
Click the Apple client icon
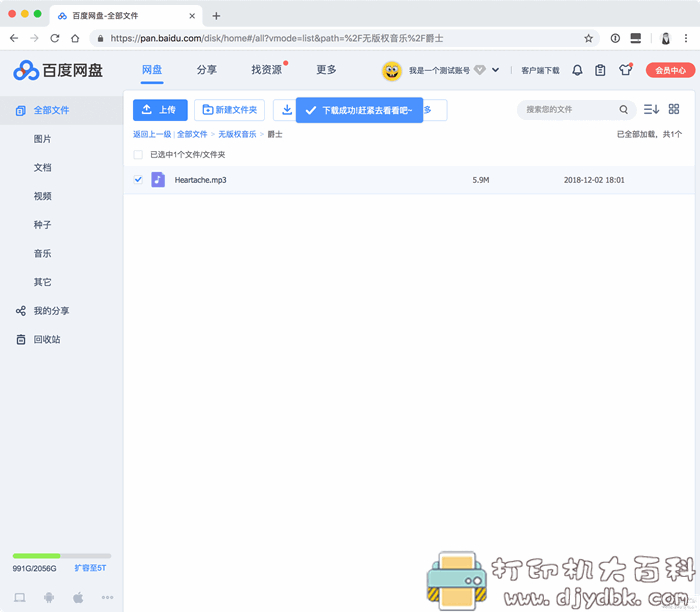tap(78, 597)
